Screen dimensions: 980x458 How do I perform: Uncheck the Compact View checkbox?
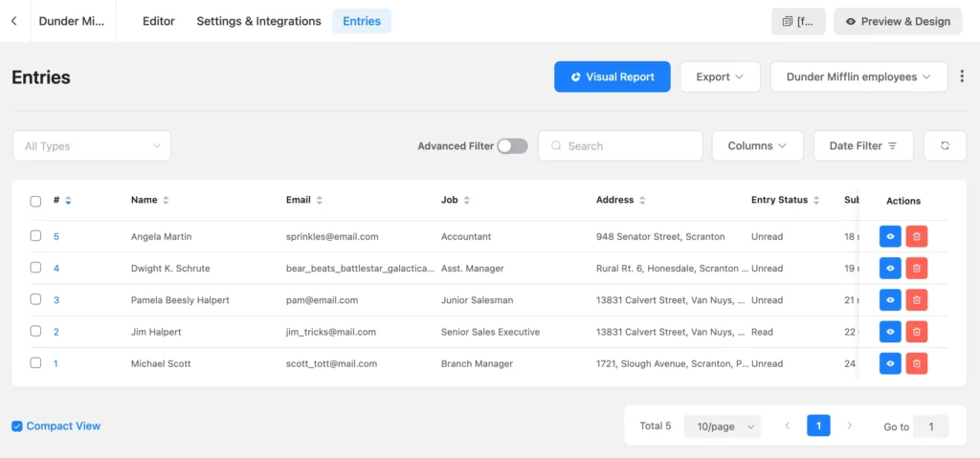click(x=17, y=426)
